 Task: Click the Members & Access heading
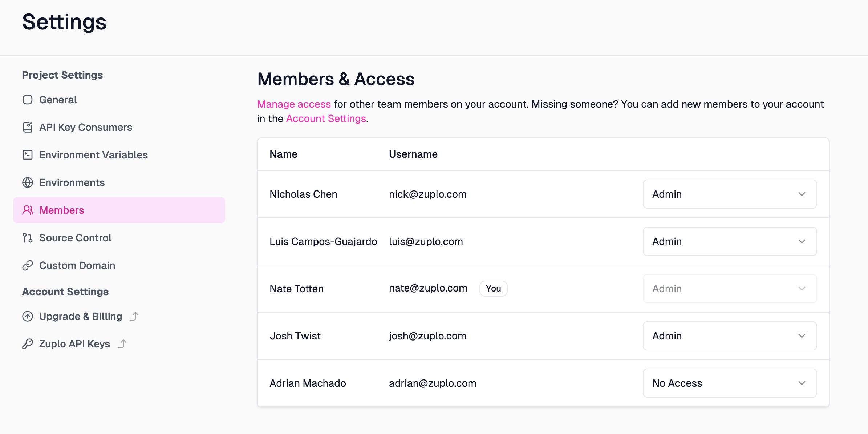point(336,79)
